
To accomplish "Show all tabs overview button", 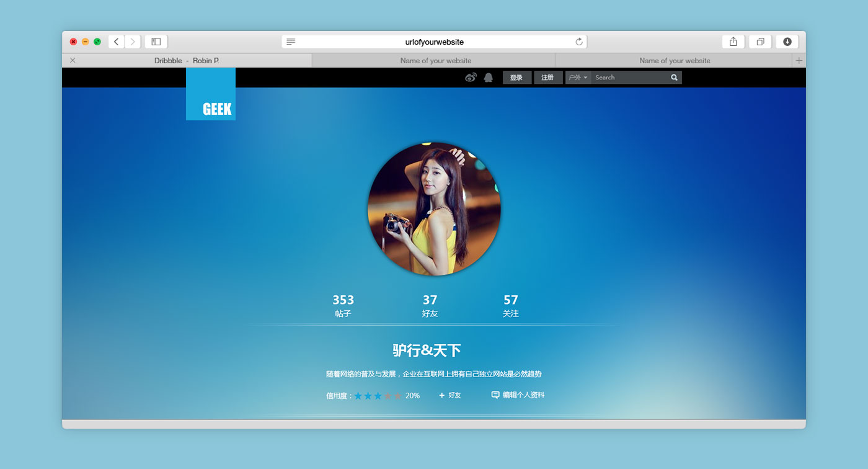I will (760, 42).
